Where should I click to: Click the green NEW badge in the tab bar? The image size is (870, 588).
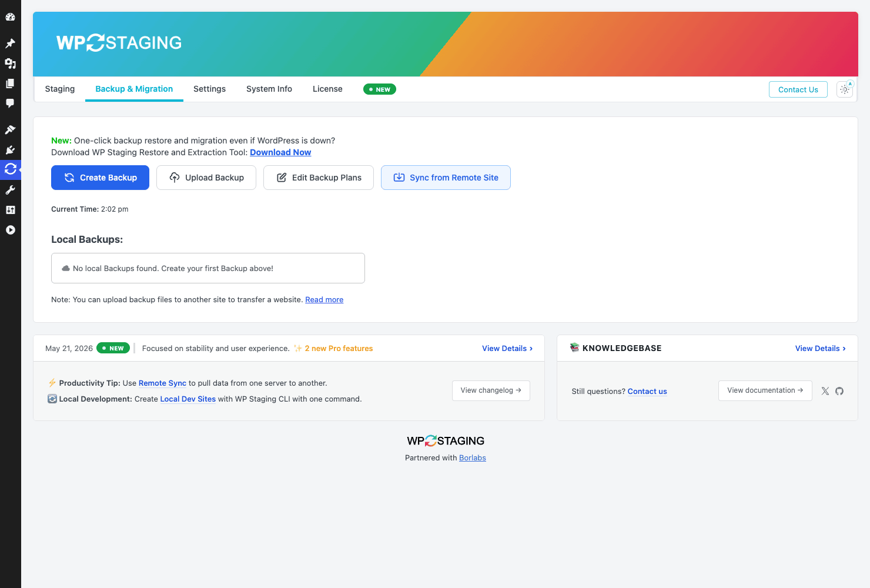[x=380, y=89]
